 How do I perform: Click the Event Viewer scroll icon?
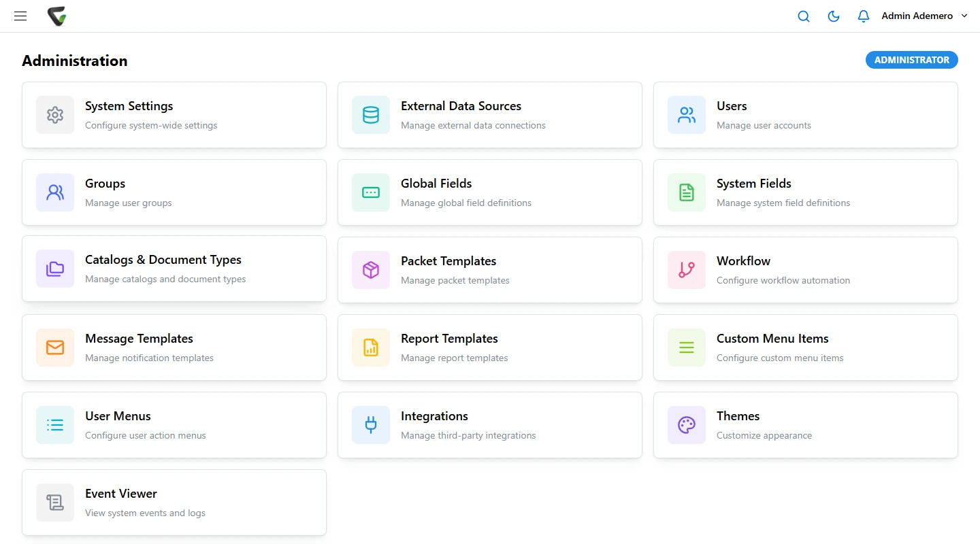(x=55, y=503)
